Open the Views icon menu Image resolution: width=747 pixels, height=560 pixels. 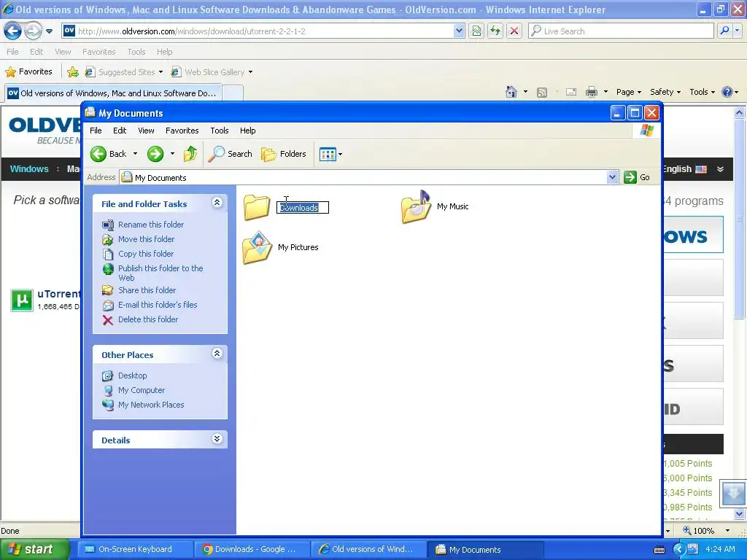tap(330, 155)
